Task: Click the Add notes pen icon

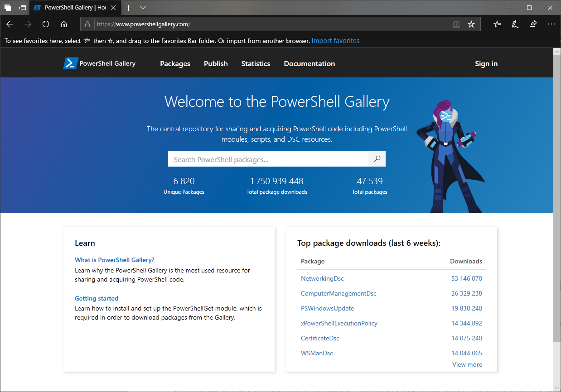Action: point(515,24)
